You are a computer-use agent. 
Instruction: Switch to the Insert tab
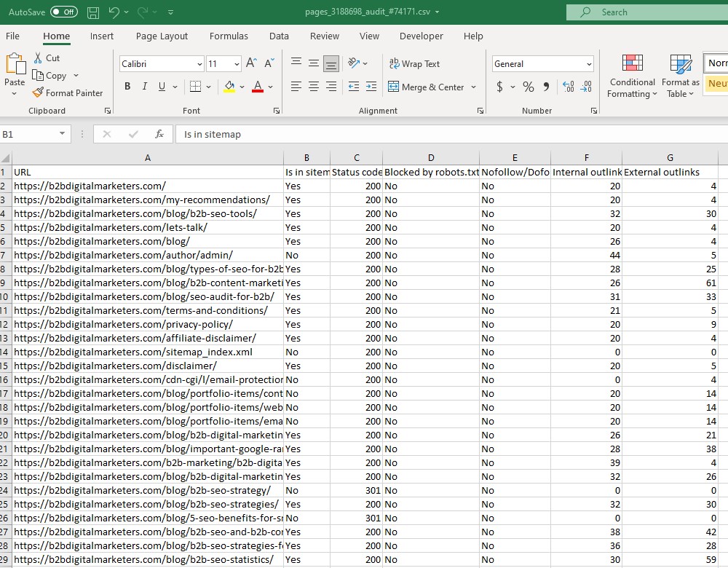tap(102, 36)
